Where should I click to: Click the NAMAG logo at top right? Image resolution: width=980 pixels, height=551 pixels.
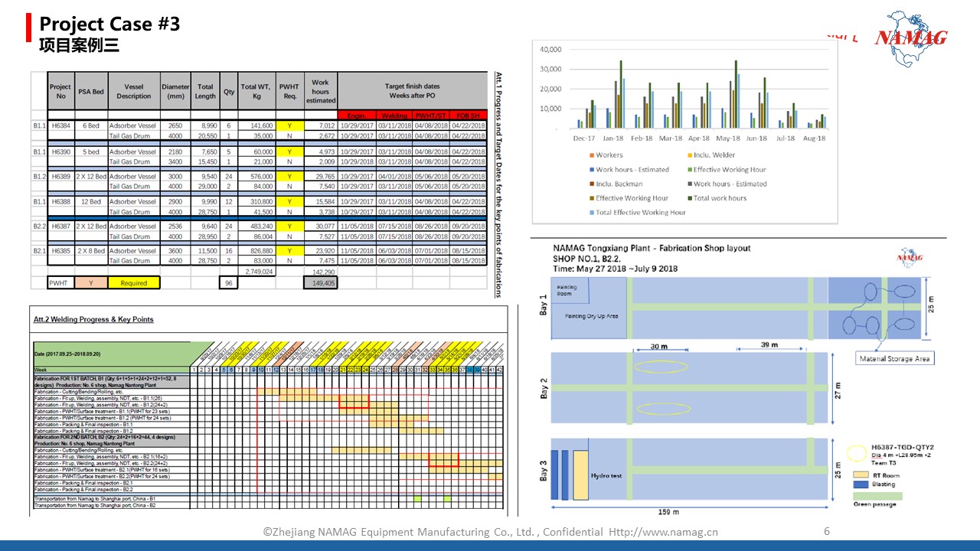[x=911, y=39]
